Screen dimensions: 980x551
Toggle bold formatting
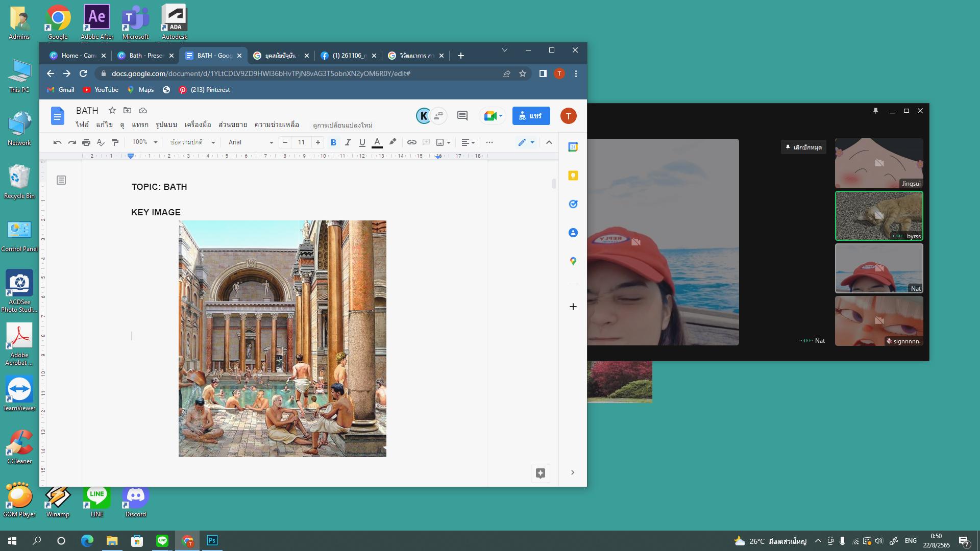tap(333, 142)
